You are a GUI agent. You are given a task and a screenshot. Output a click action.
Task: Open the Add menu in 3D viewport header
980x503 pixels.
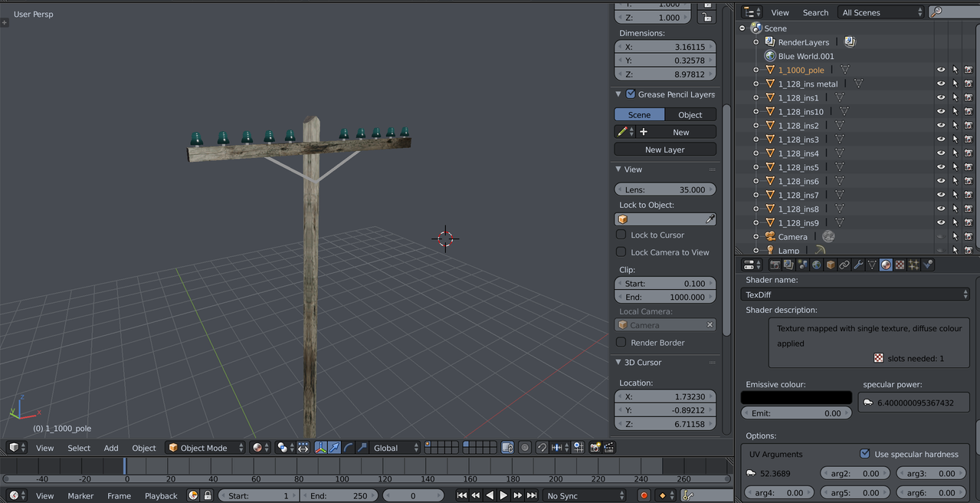[x=111, y=448]
